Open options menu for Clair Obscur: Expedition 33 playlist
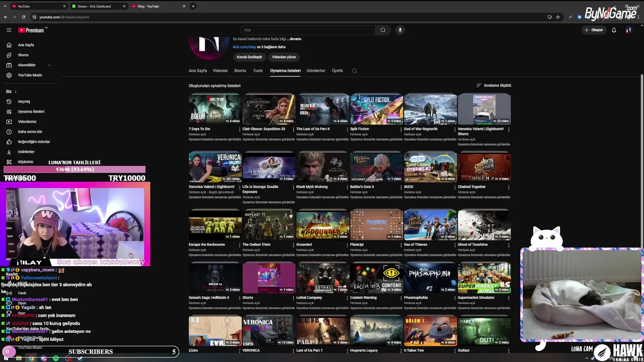This screenshot has width=644, height=362. point(293,129)
